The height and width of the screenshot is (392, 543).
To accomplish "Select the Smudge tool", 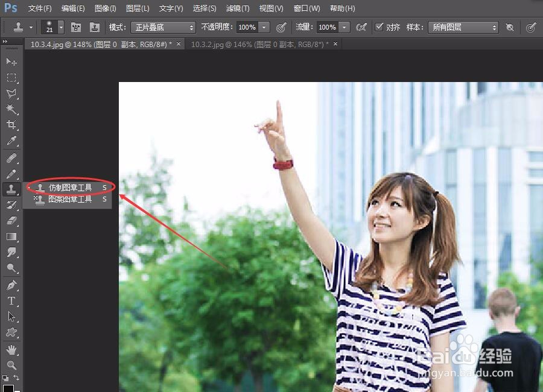I will click(11, 252).
